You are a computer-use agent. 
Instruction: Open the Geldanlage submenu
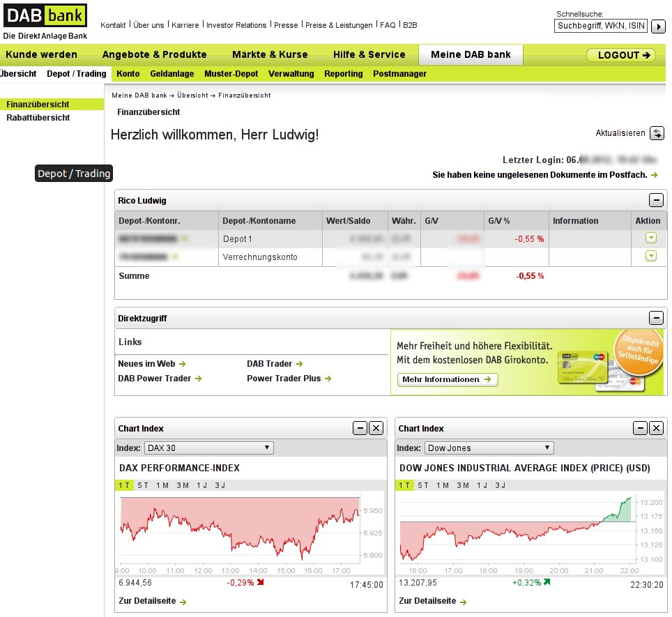(172, 74)
